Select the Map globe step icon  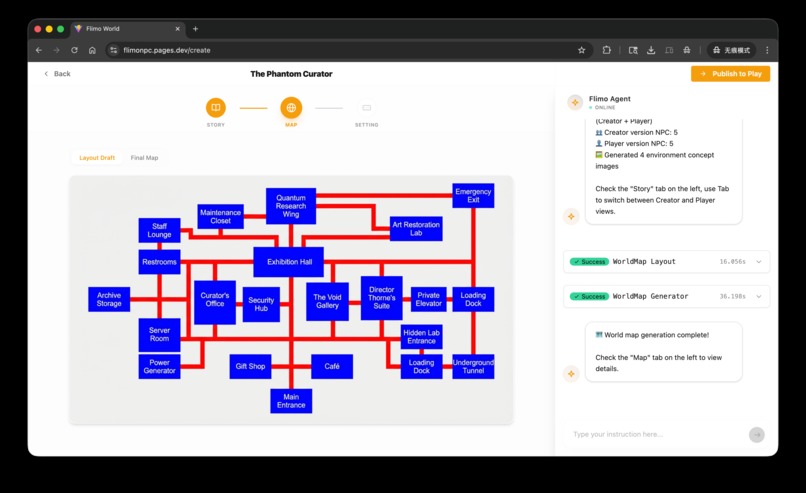291,107
